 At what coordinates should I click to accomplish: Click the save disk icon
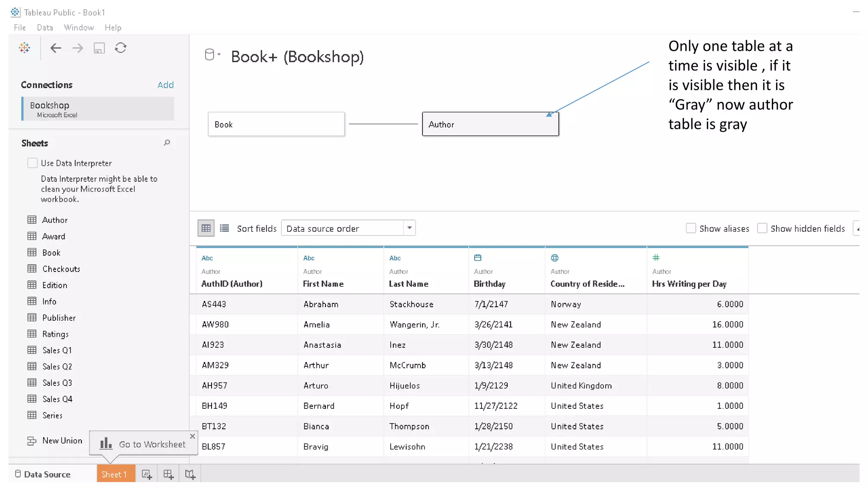[x=99, y=48]
